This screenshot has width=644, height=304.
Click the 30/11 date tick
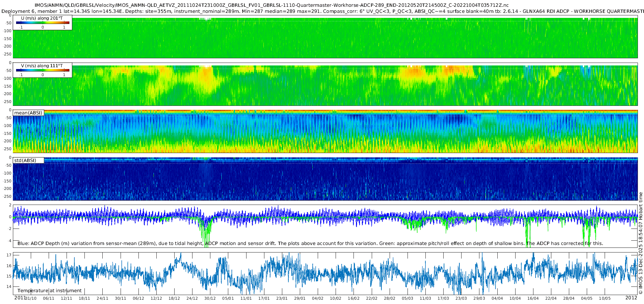pyautogui.click(x=121, y=298)
